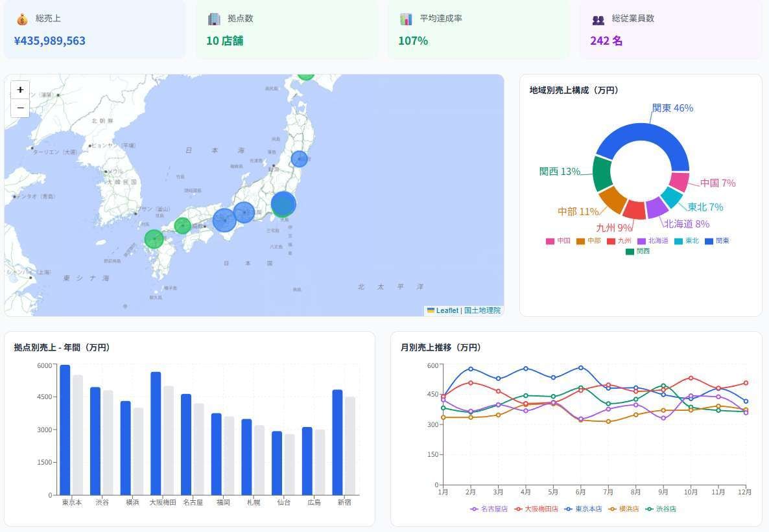Image resolution: width=769 pixels, height=532 pixels.
Task: Toggle 名古屋店 line in chart legend
Action: click(489, 509)
